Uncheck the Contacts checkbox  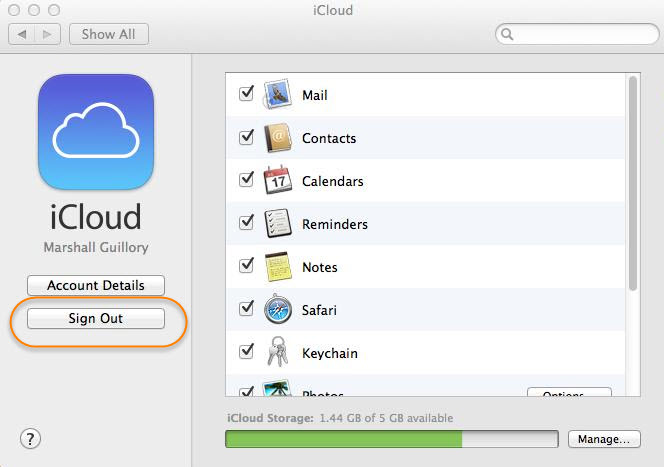(246, 137)
